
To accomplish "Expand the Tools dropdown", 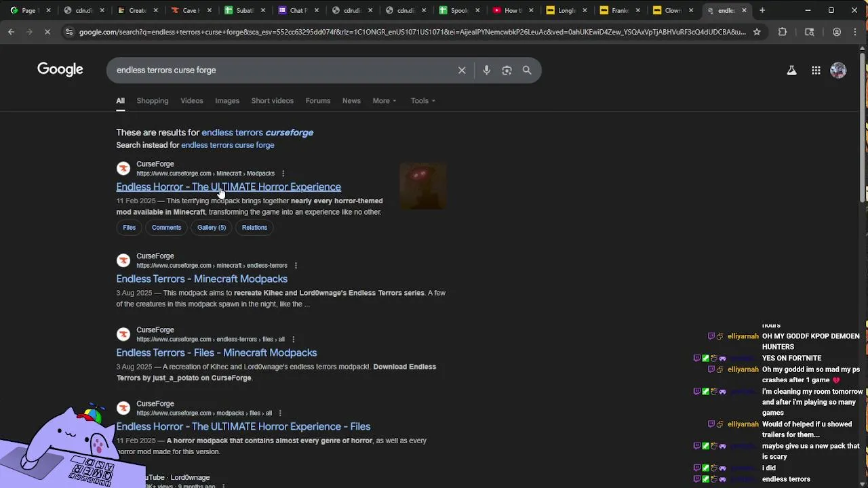I will tap(422, 101).
